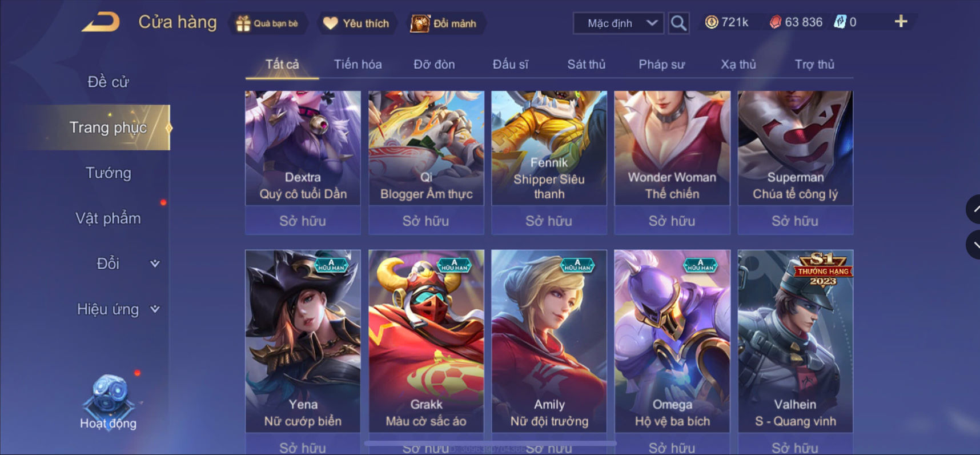This screenshot has height=455, width=980.
Task: Tap the gold coin balance icon
Action: point(712,22)
